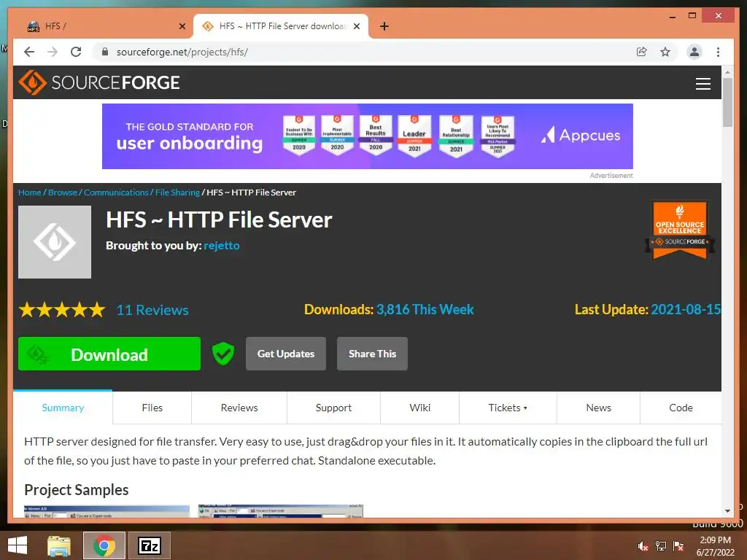Click the HFS project logo image

55,242
